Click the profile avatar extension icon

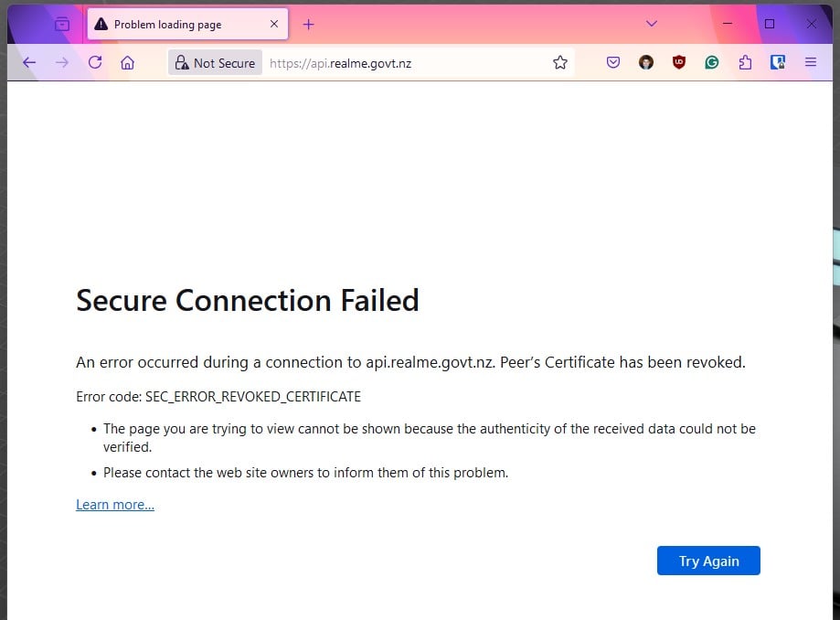(x=646, y=63)
